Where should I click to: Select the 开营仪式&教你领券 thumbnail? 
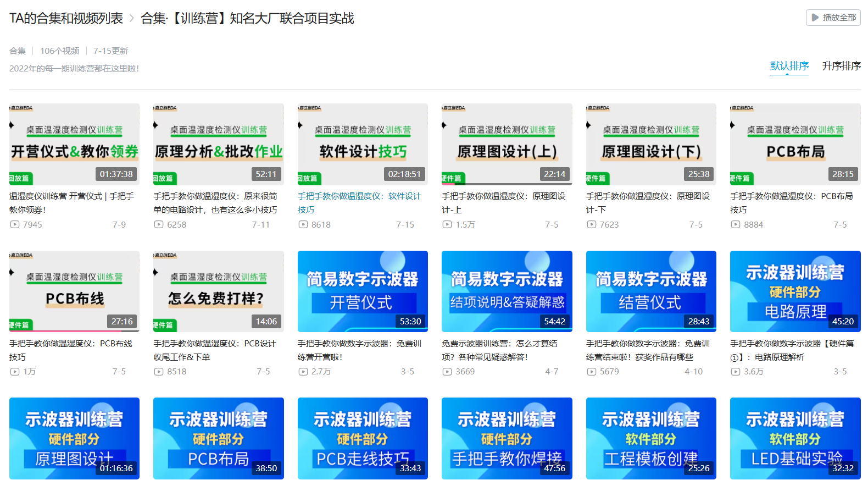click(74, 144)
